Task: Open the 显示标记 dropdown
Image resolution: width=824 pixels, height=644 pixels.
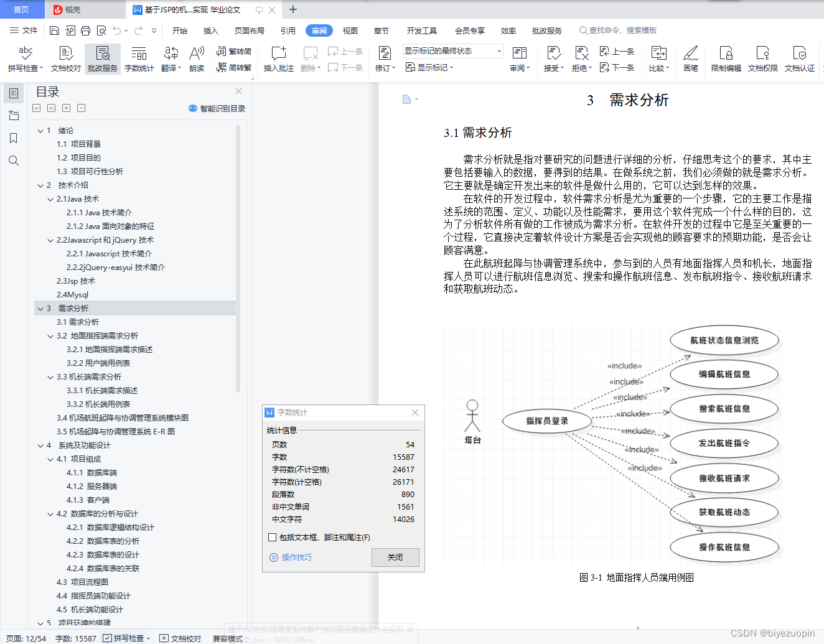Action: (x=429, y=67)
